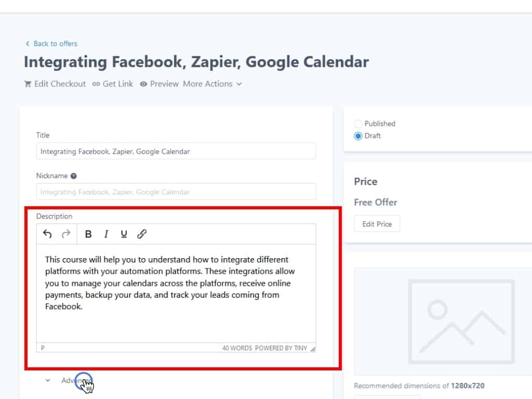
Task: Click Get Link
Action: [x=113, y=84]
